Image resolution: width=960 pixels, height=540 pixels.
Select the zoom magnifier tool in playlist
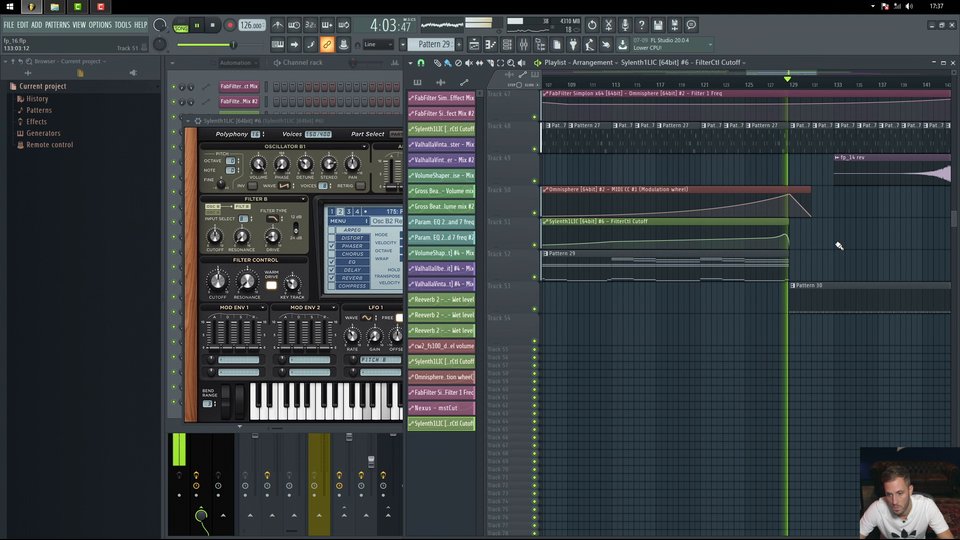(511, 62)
